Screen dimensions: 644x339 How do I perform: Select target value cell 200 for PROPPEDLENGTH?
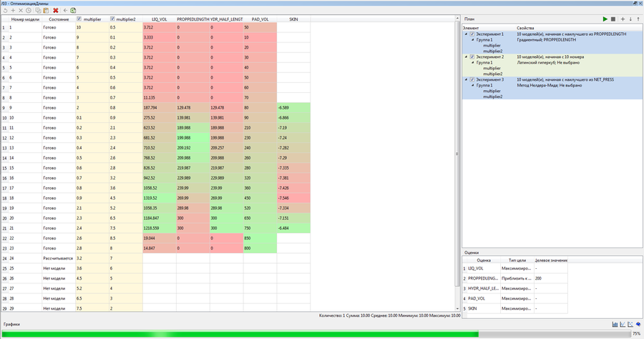click(x=551, y=277)
